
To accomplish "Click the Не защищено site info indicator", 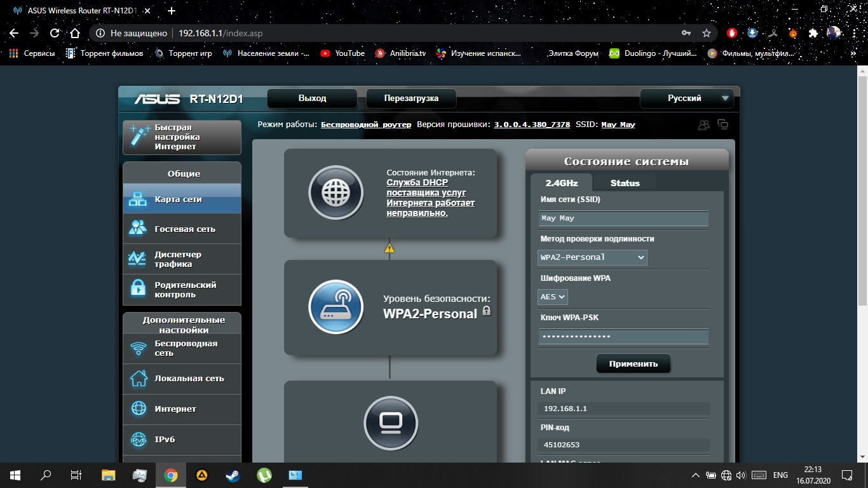I will (132, 33).
